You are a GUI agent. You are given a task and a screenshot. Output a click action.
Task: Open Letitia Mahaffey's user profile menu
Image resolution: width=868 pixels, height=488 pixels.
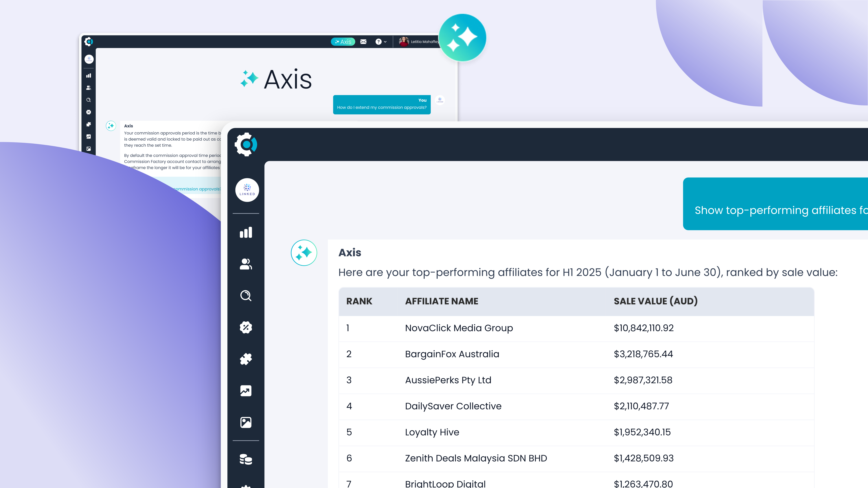pos(419,42)
